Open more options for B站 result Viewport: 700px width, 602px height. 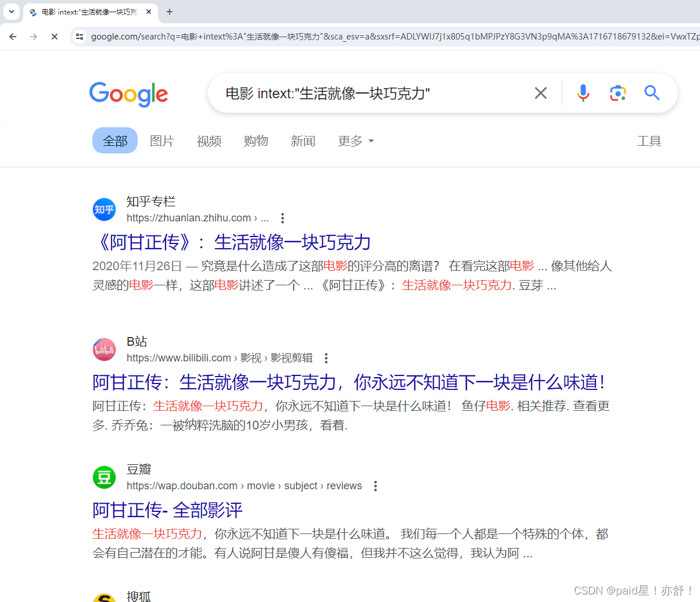point(326,358)
